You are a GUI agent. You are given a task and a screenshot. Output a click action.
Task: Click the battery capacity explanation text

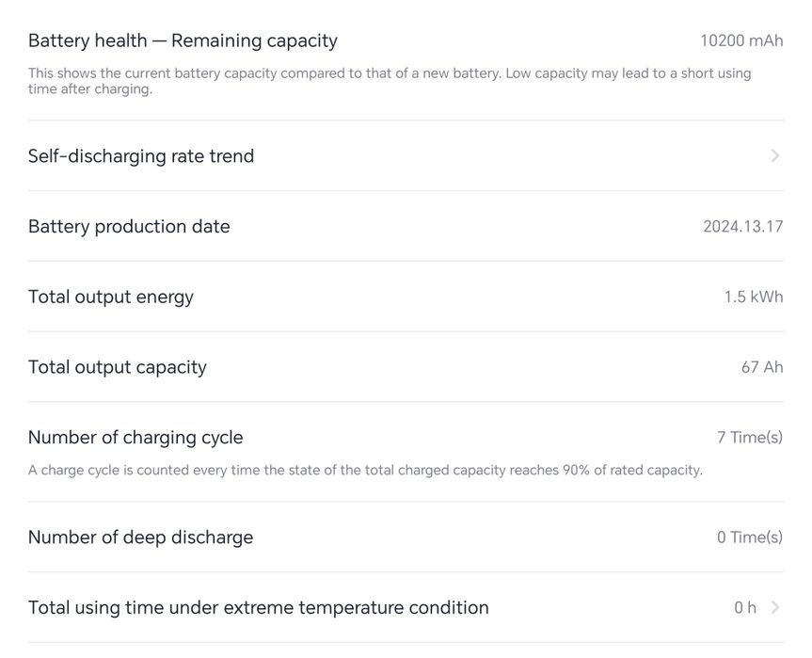click(x=390, y=81)
